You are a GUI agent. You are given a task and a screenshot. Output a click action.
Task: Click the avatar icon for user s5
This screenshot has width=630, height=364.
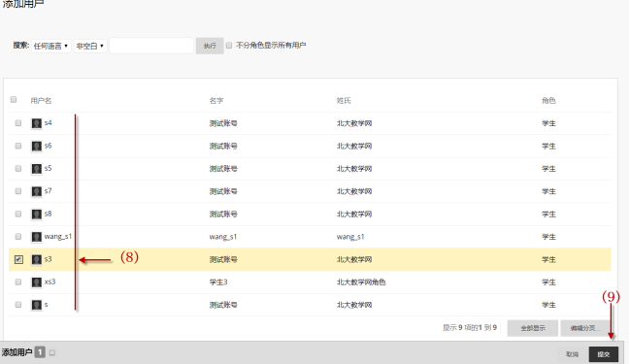coord(37,169)
